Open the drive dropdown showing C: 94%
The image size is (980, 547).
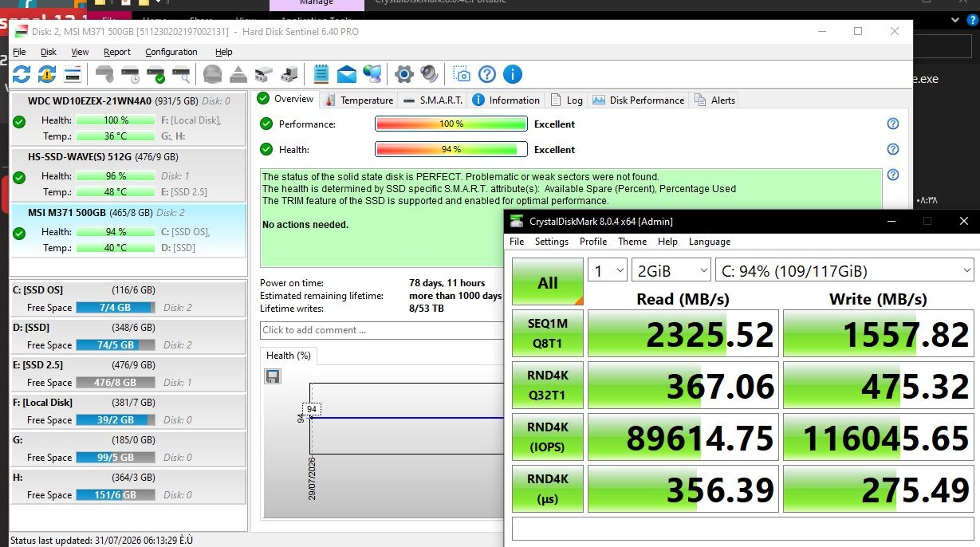point(844,270)
